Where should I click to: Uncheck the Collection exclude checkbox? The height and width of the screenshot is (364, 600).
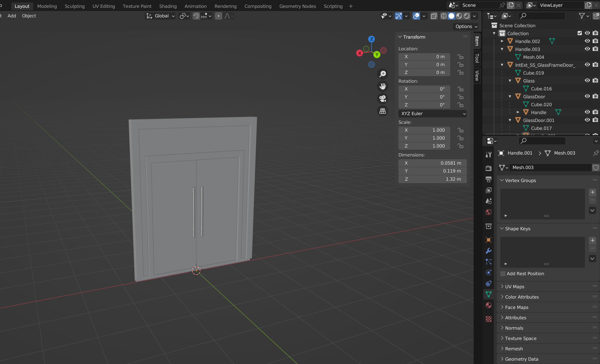pyautogui.click(x=580, y=33)
